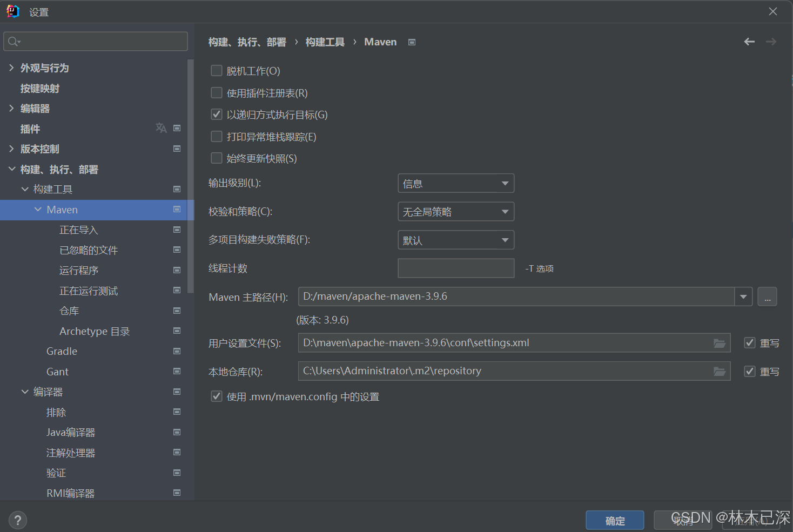Viewport: 793px width, 532px height.
Task: Click project-level icon beside Maven tree row
Action: [x=177, y=209]
